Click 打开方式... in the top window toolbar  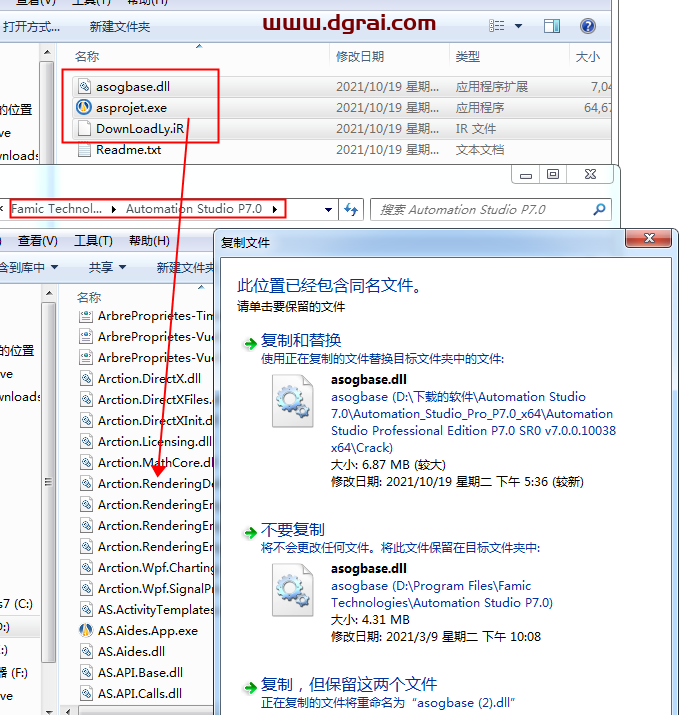point(31,26)
